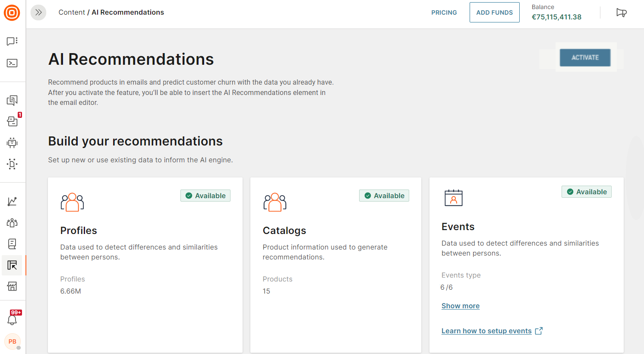Viewport: 644px width, 354px height.
Task: Open the people group icon in sidebar
Action: pos(12,223)
